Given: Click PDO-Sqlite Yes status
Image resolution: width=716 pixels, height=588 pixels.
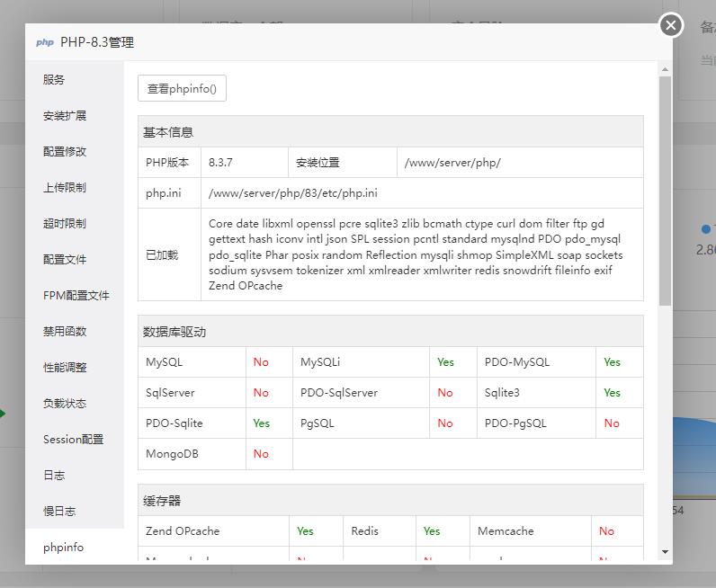Looking at the screenshot, I should coord(262,423).
